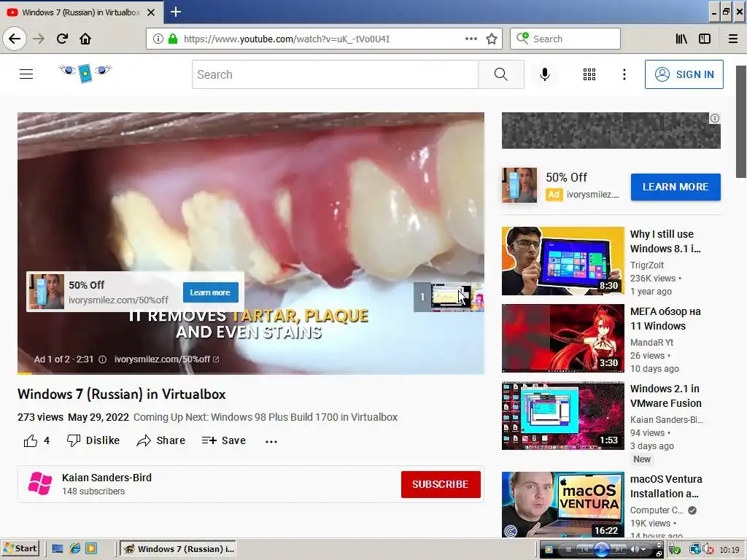Open the sidebar banner ad info icon
The width and height of the screenshot is (747, 560).
[715, 119]
